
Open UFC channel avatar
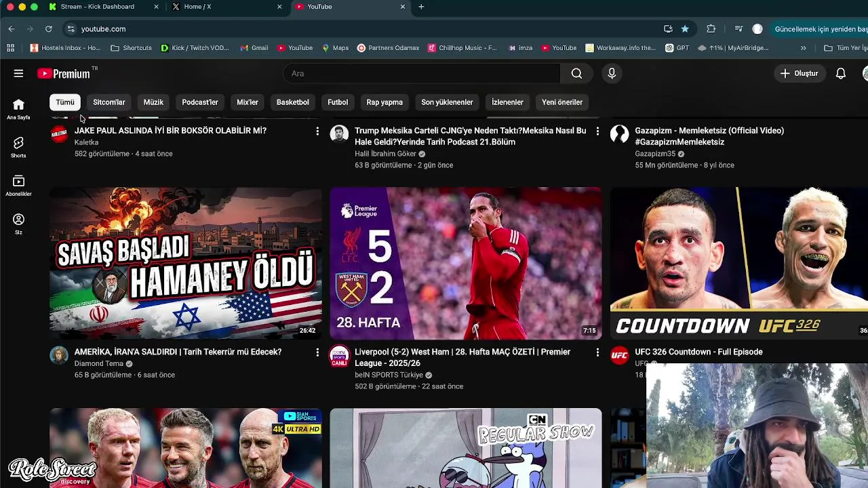click(x=619, y=355)
